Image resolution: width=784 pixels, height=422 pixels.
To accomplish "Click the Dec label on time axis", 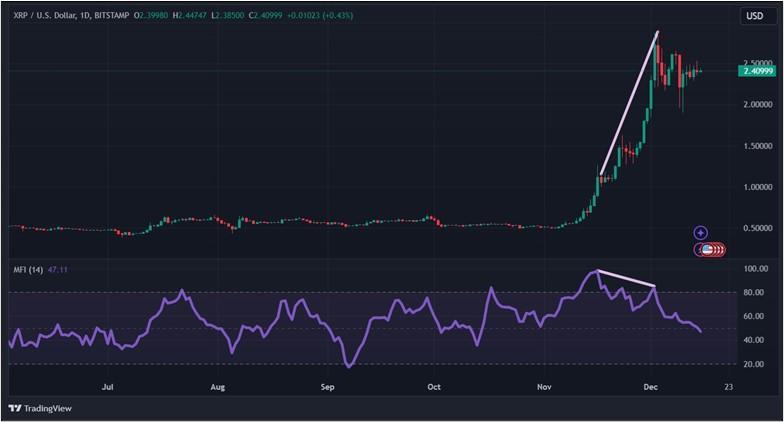I will tap(650, 387).
